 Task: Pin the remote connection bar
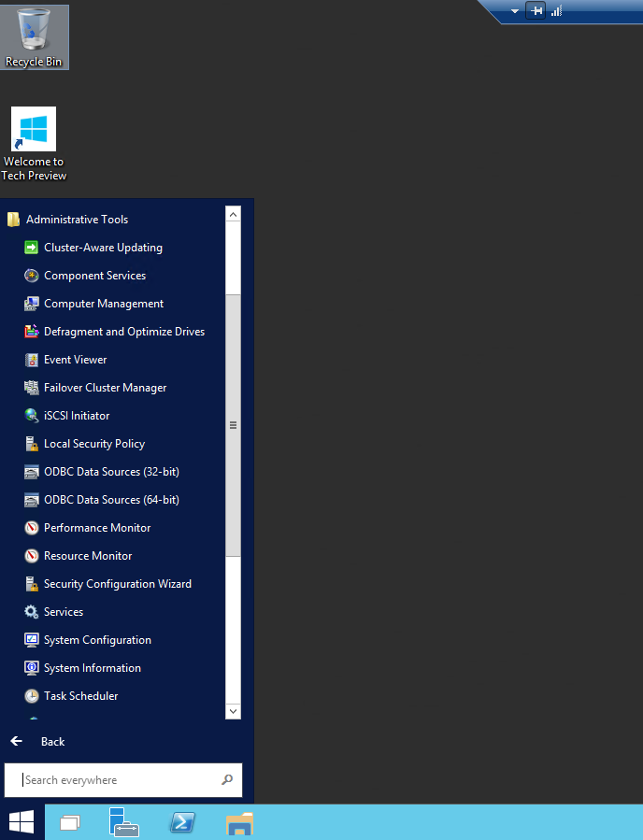click(x=536, y=10)
